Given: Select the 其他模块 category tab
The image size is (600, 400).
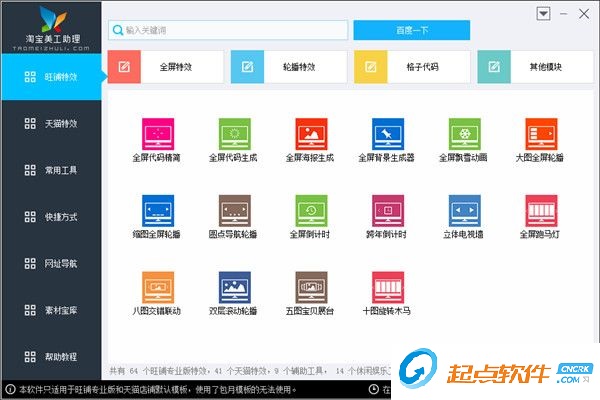Looking at the screenshot, I should coord(535,67).
